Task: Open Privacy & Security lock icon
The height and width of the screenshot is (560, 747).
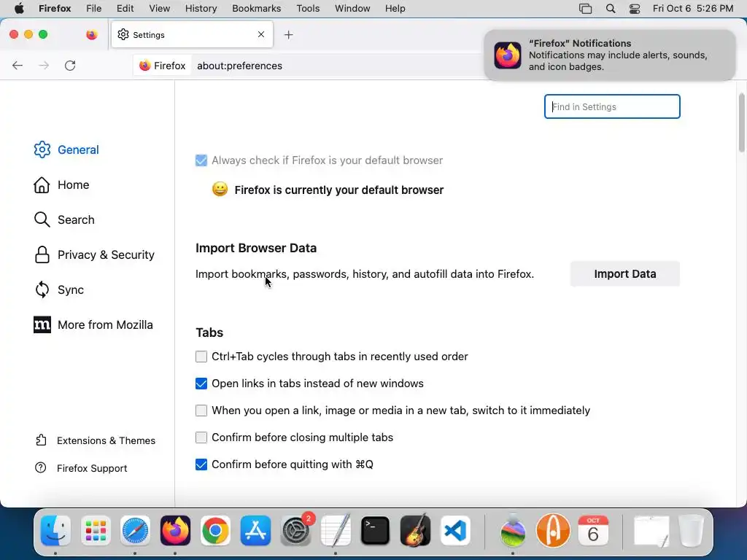Action: (x=42, y=254)
